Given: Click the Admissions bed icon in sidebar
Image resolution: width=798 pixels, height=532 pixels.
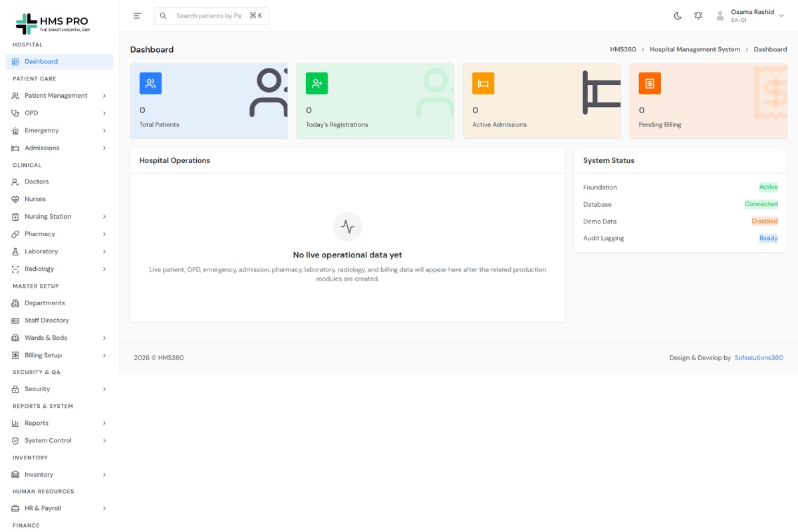Looking at the screenshot, I should [15, 148].
